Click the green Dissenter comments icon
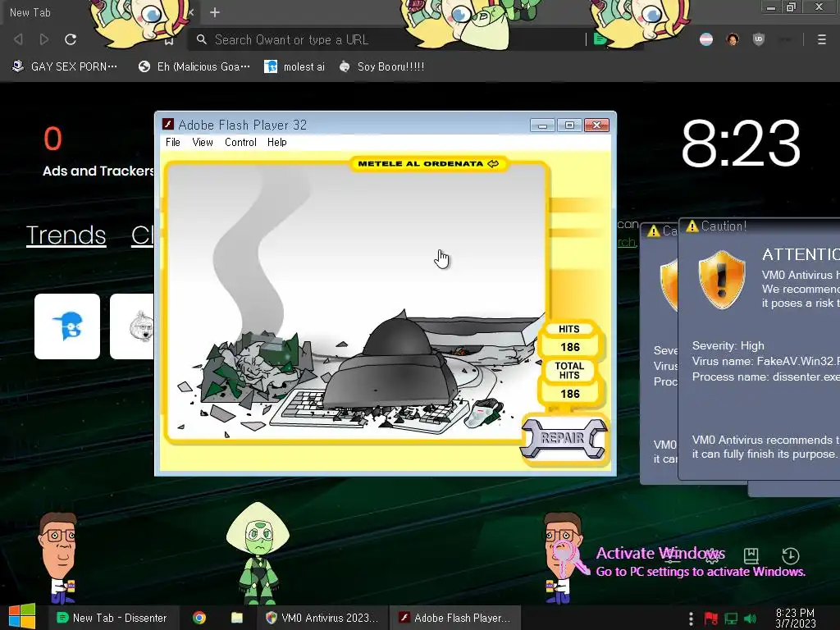This screenshot has width=840, height=630. (x=600, y=39)
